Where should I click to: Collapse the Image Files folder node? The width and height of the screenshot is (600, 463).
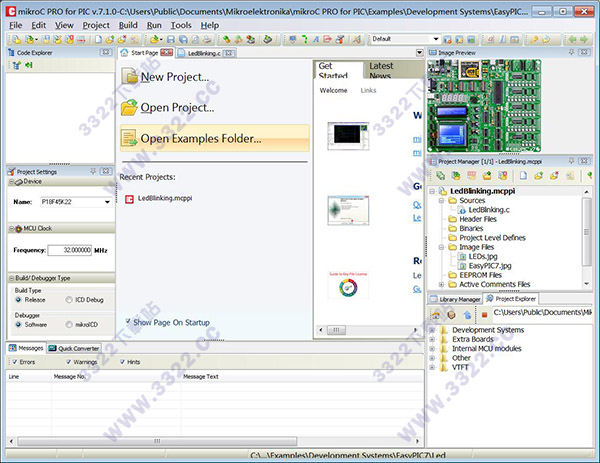point(441,247)
